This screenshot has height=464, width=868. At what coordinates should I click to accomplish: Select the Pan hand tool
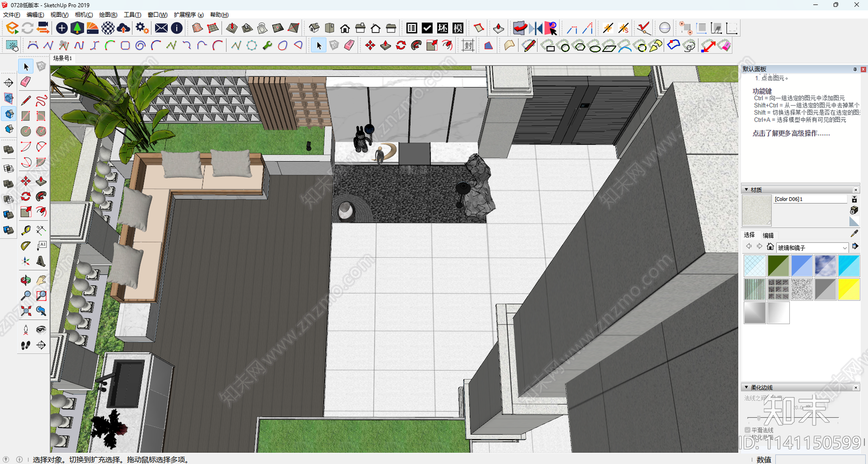click(x=41, y=280)
